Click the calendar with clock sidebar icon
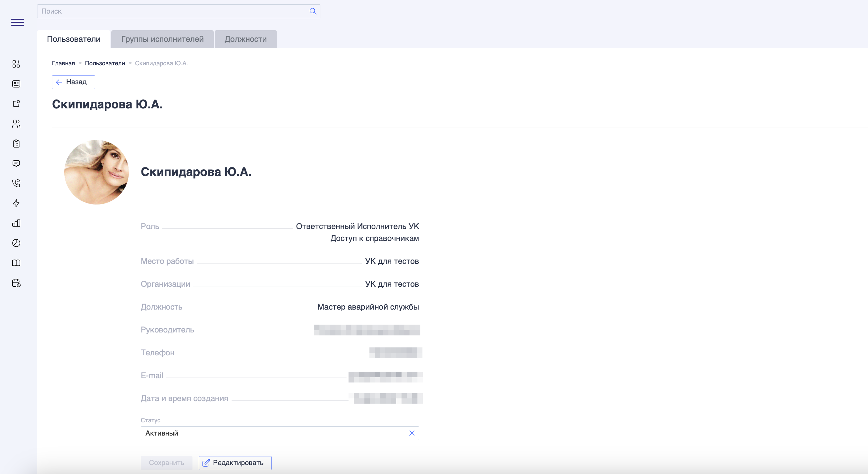The height and width of the screenshot is (474, 868). coord(16,283)
